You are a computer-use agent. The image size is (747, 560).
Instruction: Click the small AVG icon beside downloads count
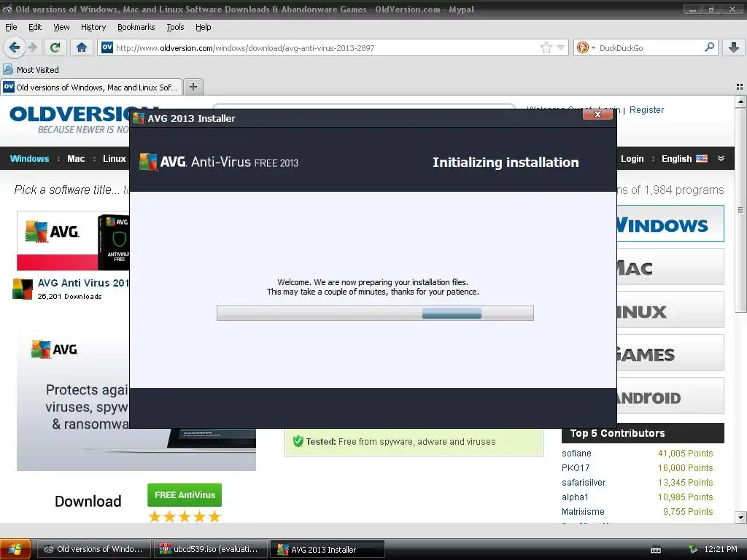coord(23,289)
